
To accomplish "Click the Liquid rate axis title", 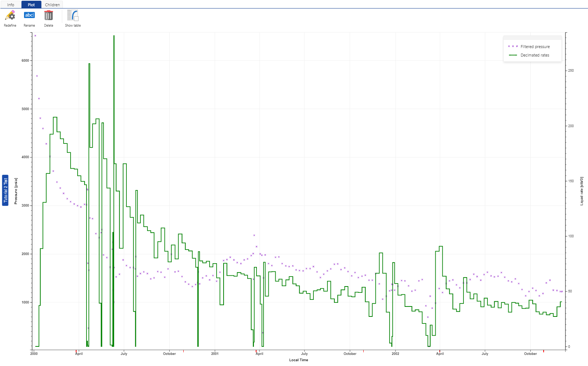I will coord(582,191).
